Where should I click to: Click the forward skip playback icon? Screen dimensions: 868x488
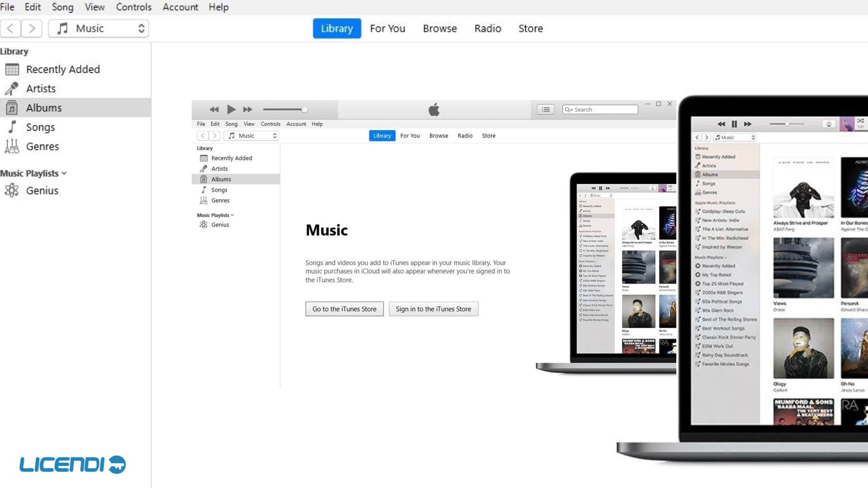pos(248,109)
